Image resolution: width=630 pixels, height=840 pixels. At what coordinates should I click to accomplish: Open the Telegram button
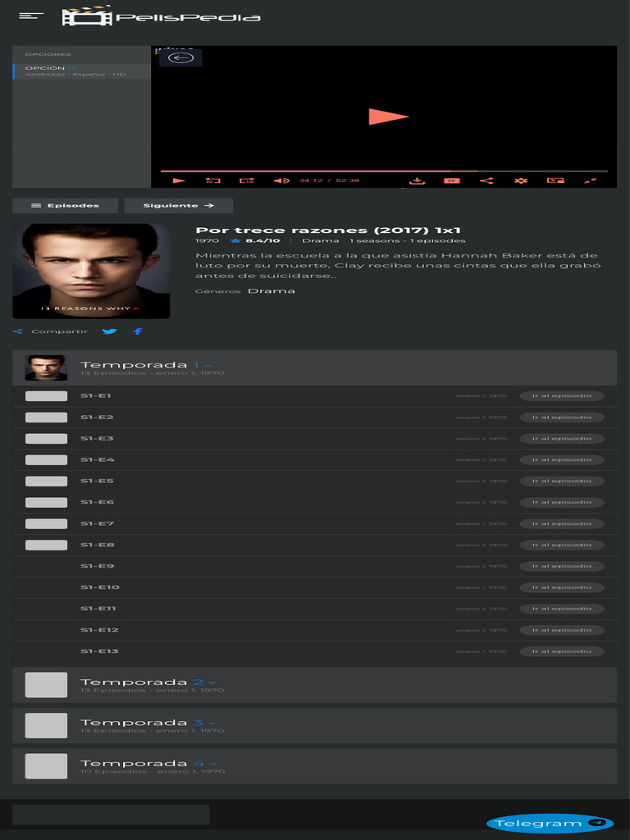(550, 824)
